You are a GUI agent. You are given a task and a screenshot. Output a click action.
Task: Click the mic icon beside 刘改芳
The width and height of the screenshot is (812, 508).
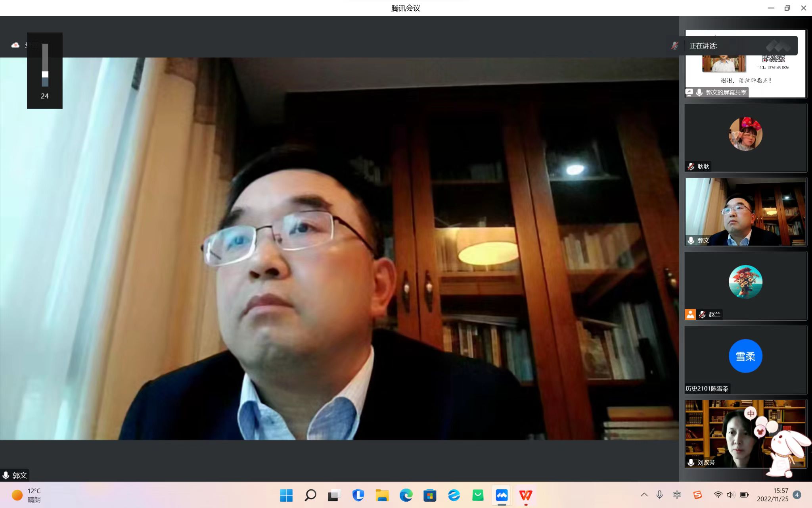click(x=691, y=462)
